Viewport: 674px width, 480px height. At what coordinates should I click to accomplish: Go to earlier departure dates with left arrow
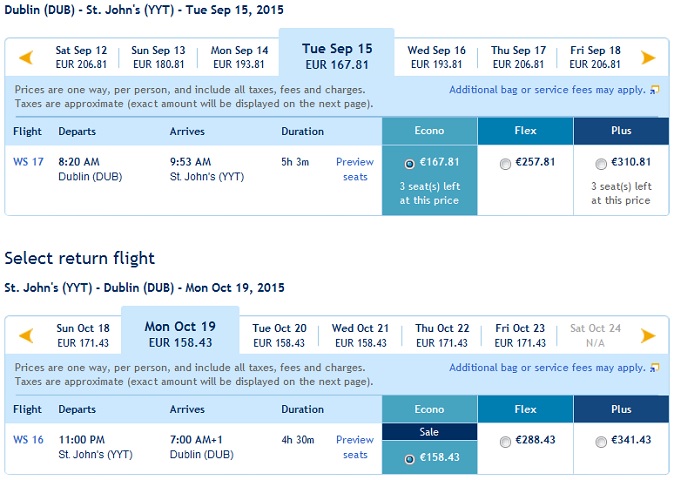pyautogui.click(x=27, y=58)
